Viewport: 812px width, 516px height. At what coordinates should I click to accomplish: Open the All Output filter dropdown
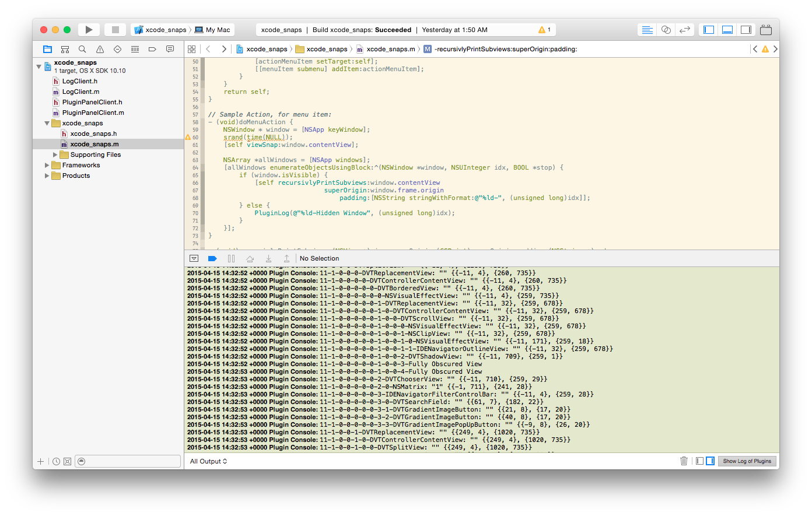tap(208, 461)
